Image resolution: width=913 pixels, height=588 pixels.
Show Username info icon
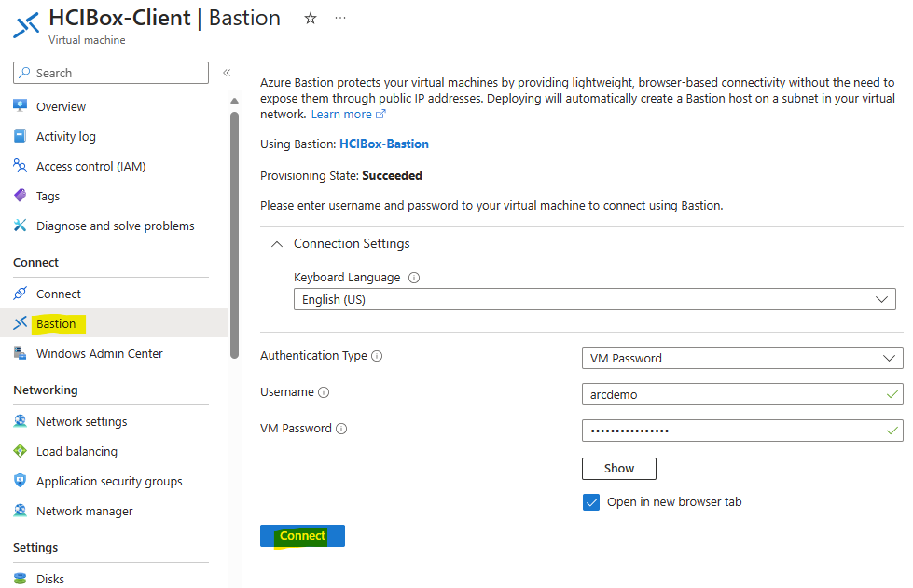point(324,392)
